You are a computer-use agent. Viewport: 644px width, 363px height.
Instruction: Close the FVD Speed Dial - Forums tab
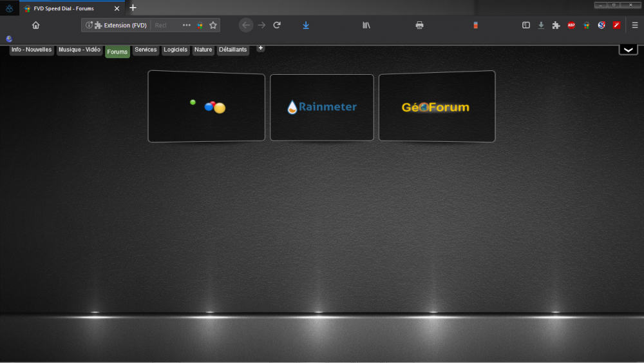point(117,8)
